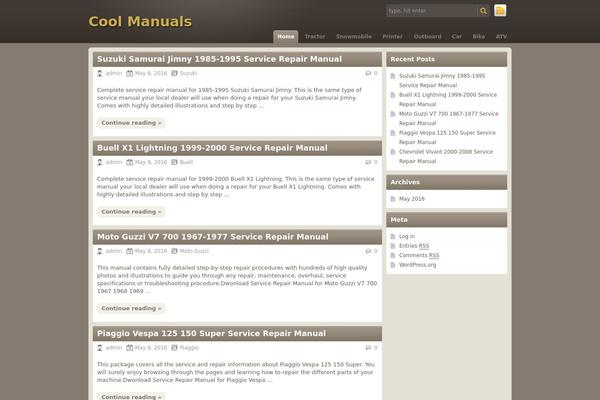
Task: Click the author icon on Suzuki Samurai post
Action: 100,73
